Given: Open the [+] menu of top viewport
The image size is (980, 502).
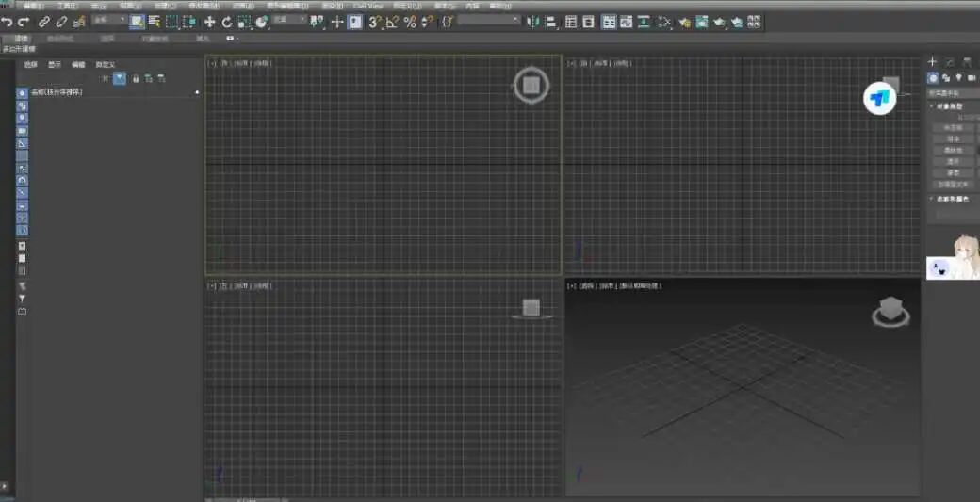Looking at the screenshot, I should [x=212, y=63].
